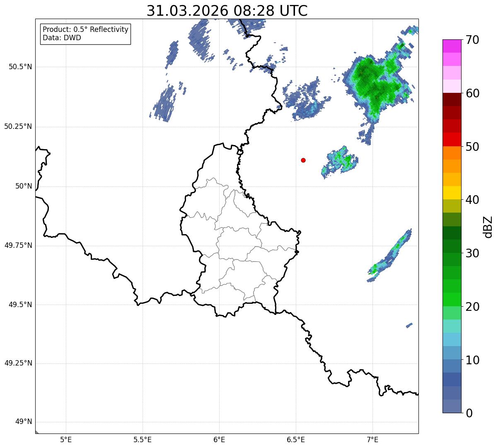Click the 49°N latitude label
The height and width of the screenshot is (448, 498).
[x=24, y=422]
